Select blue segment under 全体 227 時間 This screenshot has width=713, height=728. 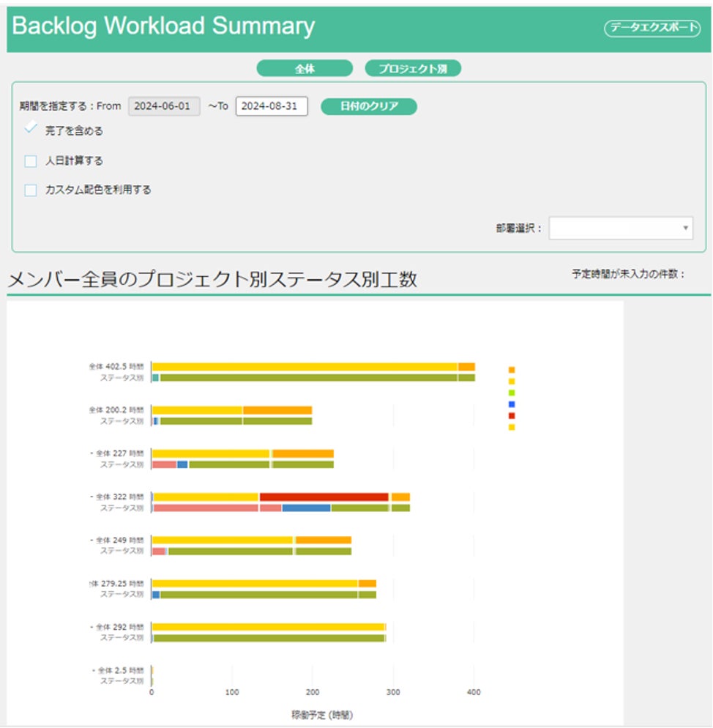pos(182,465)
